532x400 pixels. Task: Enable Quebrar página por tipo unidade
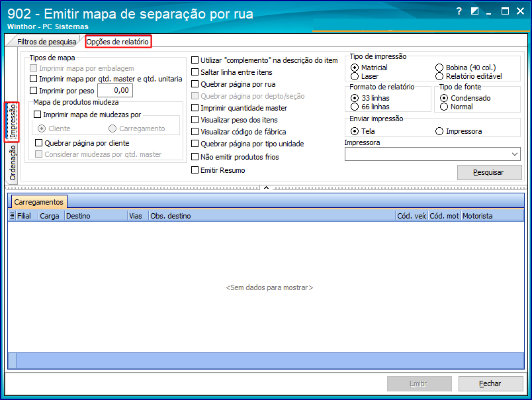point(195,144)
